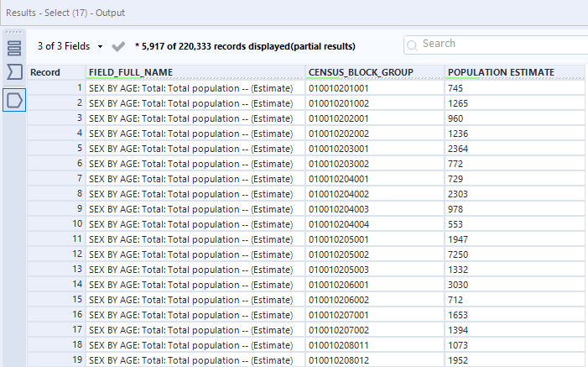Click census block group 010010207002
Viewport: 588px width, 367px height.
[339, 330]
